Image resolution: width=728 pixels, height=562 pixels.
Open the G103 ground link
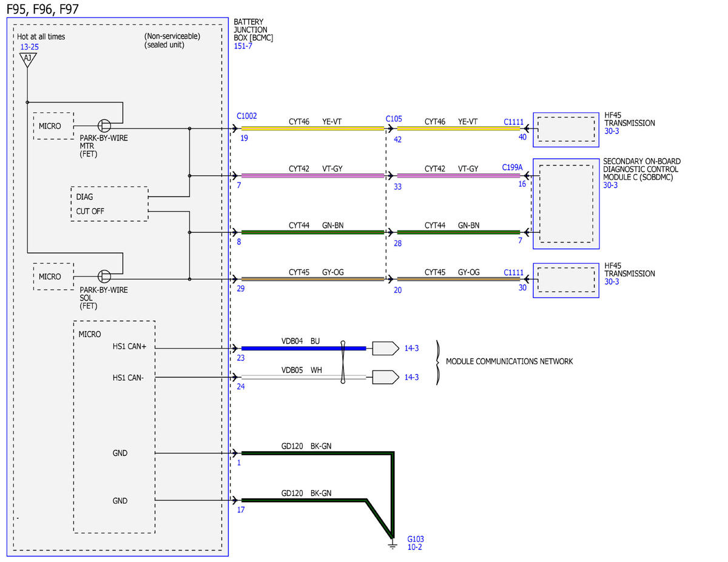[416, 538]
